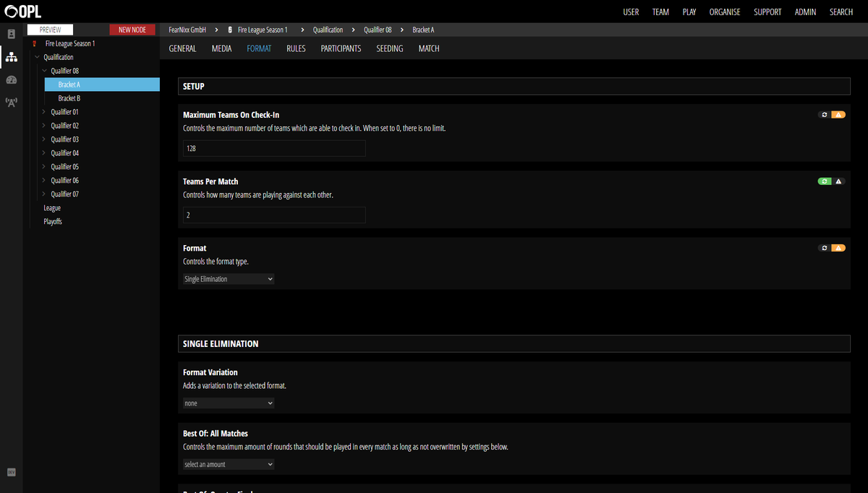The width and height of the screenshot is (868, 493).
Task: Switch to the MEDIA tab
Action: coord(221,48)
